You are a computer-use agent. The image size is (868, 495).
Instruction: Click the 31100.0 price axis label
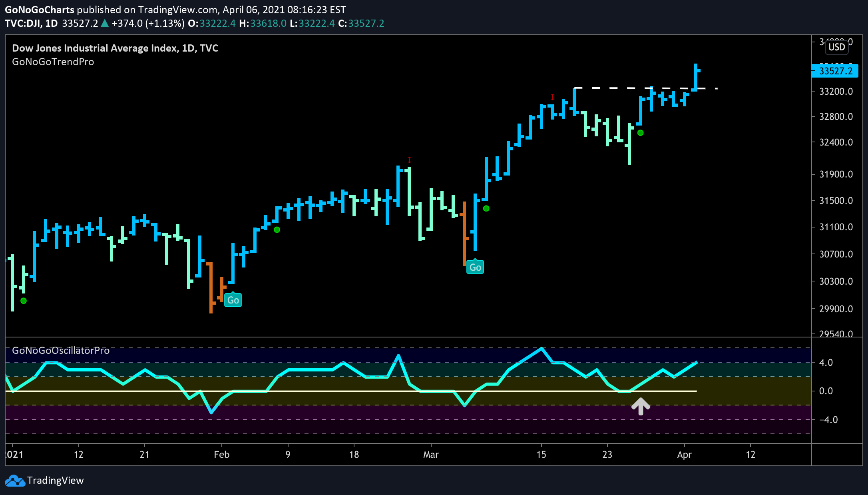coord(836,227)
